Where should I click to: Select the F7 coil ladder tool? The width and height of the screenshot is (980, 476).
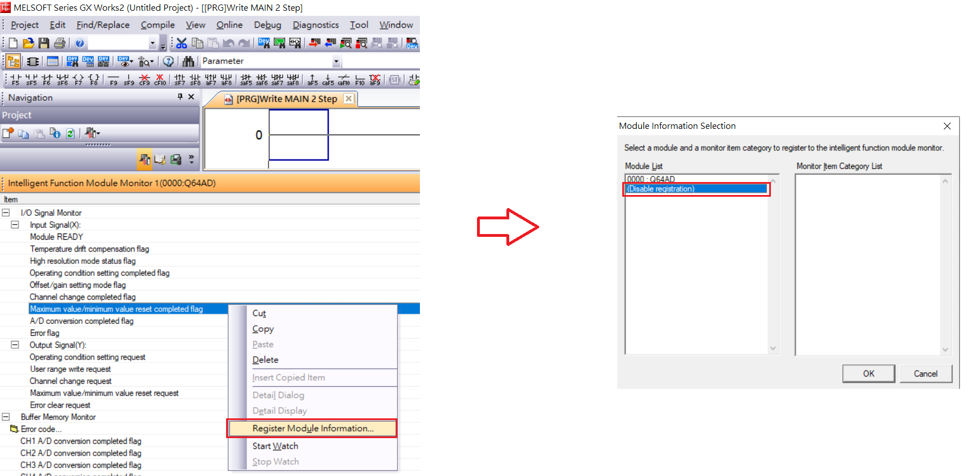point(78,79)
